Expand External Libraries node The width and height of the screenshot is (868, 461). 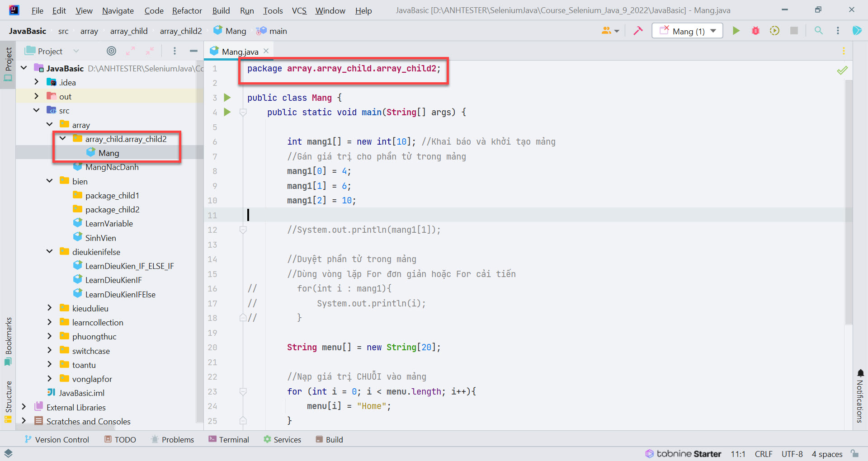[x=24, y=407]
